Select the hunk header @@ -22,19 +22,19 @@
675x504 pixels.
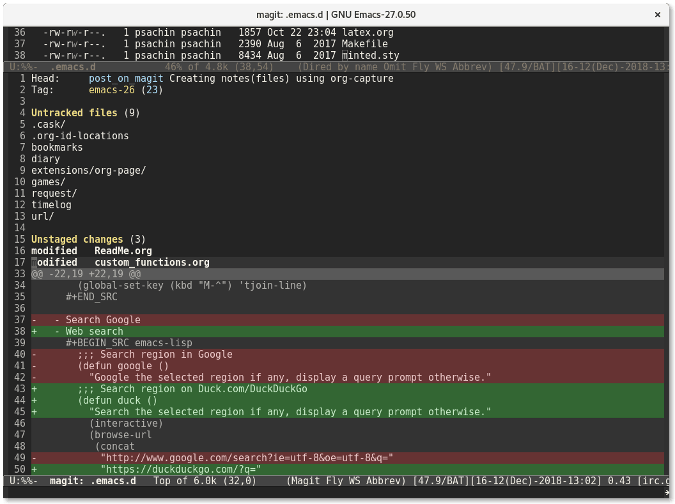[86, 274]
